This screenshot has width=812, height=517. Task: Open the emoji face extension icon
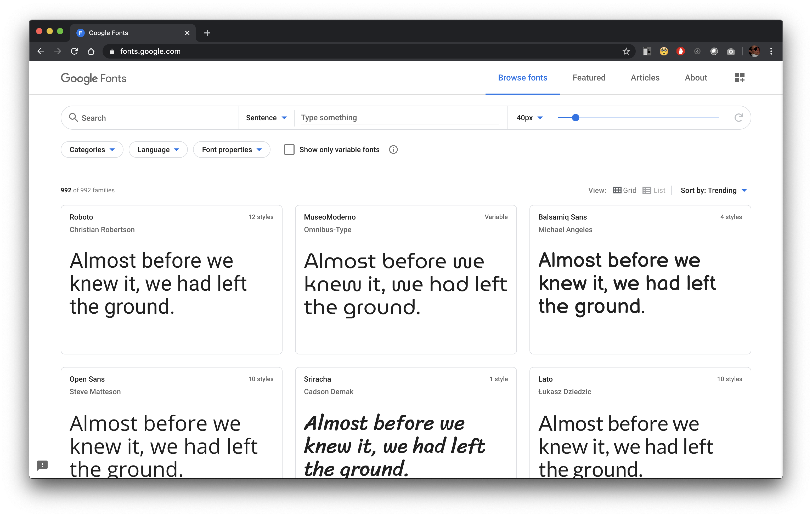664,51
